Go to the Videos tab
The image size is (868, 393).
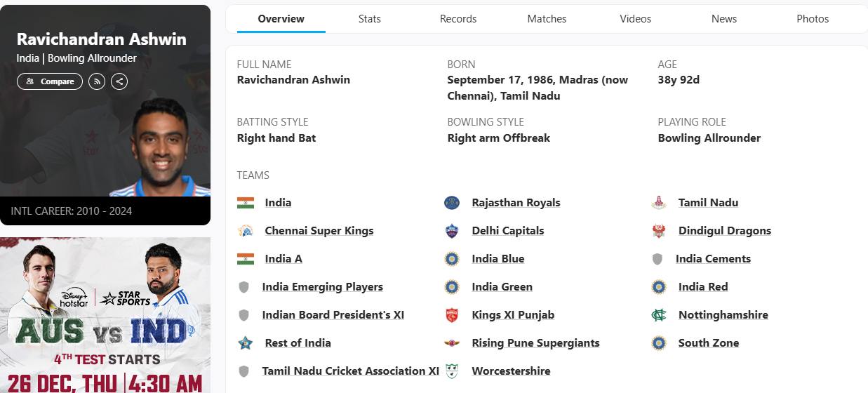point(635,19)
